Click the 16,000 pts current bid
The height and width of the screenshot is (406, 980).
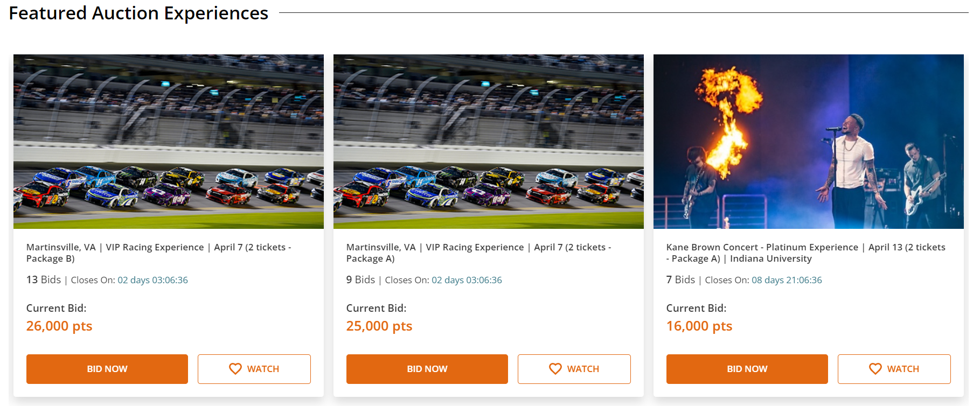[x=699, y=326]
